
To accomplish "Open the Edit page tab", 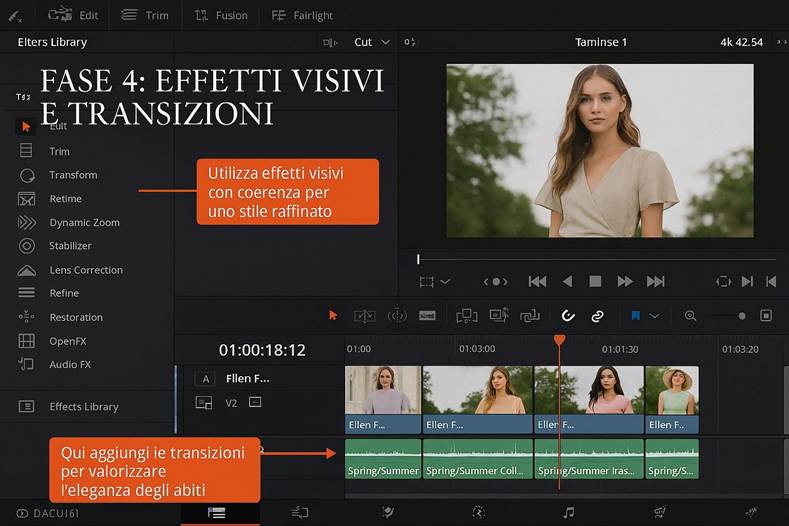I will click(73, 15).
